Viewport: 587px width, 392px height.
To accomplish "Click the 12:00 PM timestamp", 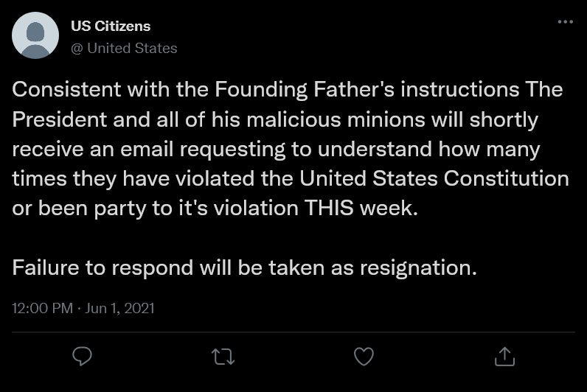I will (x=42, y=308).
